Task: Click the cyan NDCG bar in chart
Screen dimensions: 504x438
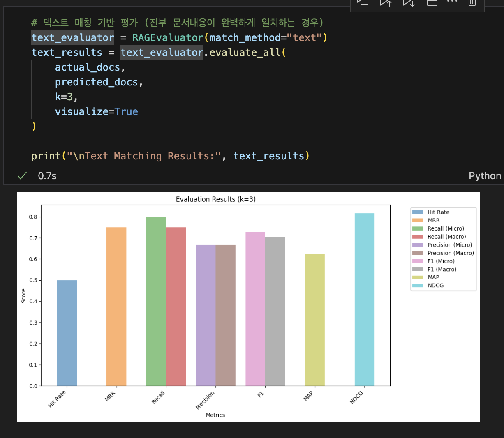Action: [x=364, y=300]
